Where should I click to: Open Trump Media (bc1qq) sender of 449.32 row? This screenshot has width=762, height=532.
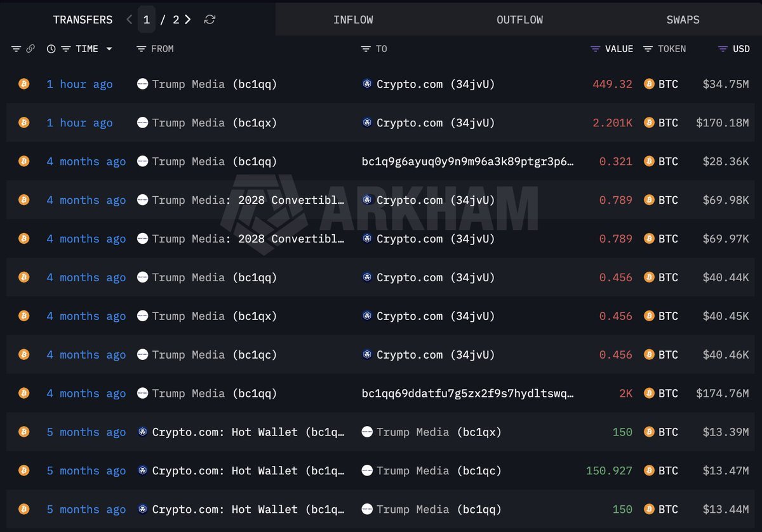[x=207, y=84]
